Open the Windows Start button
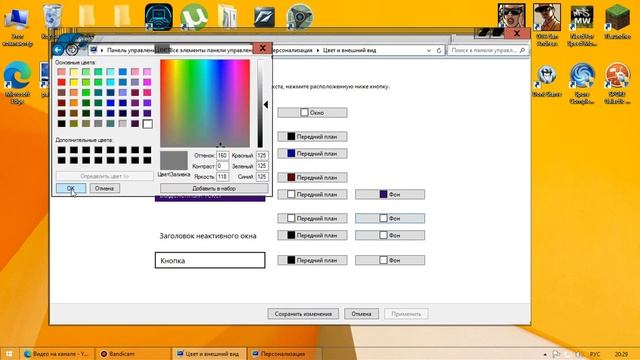 [9, 354]
